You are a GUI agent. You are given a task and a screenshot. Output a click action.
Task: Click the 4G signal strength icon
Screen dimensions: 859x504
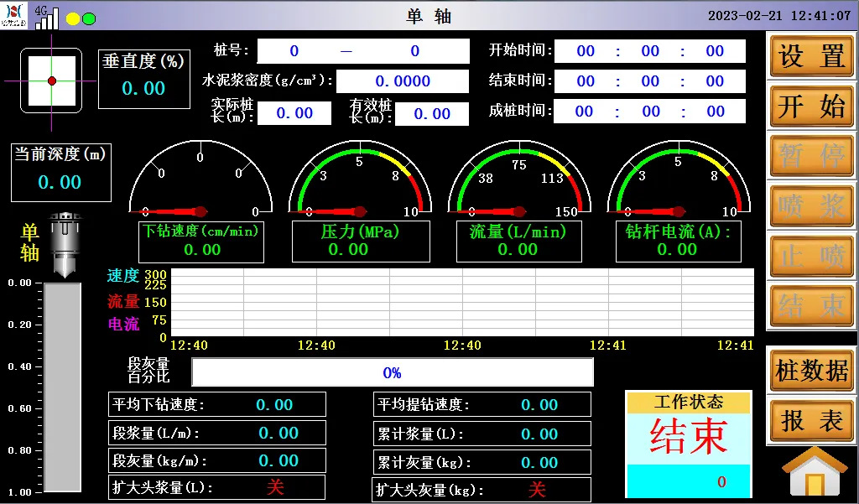point(47,17)
